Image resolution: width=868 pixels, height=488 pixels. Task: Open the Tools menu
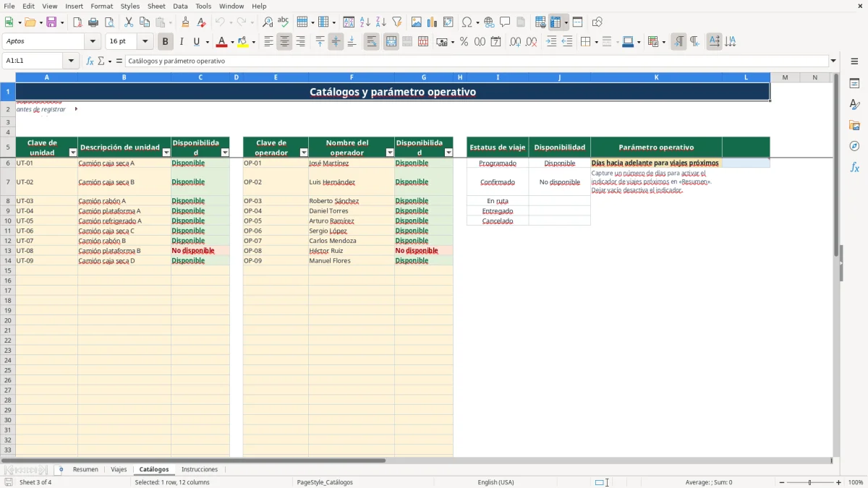203,6
